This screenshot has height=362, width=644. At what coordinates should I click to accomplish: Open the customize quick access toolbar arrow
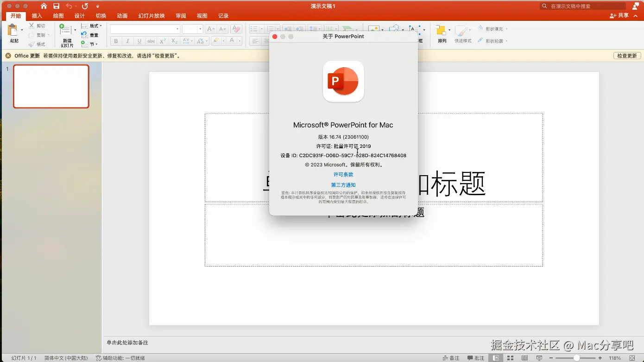click(98, 6)
